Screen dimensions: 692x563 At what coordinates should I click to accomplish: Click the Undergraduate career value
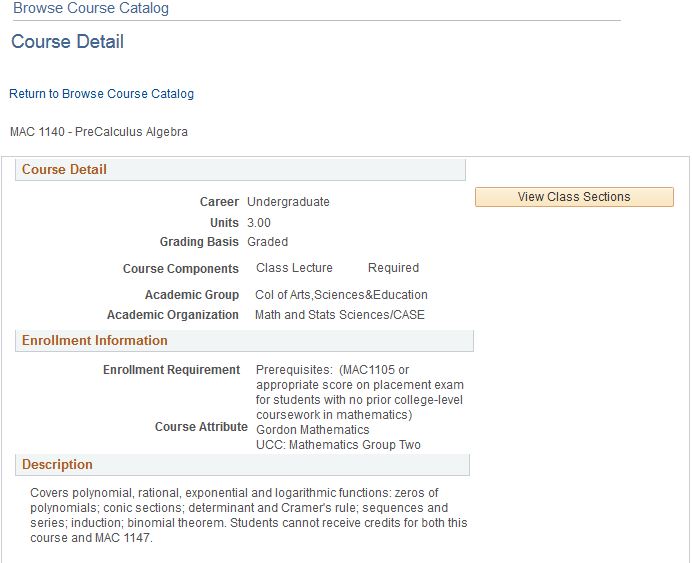tap(288, 202)
